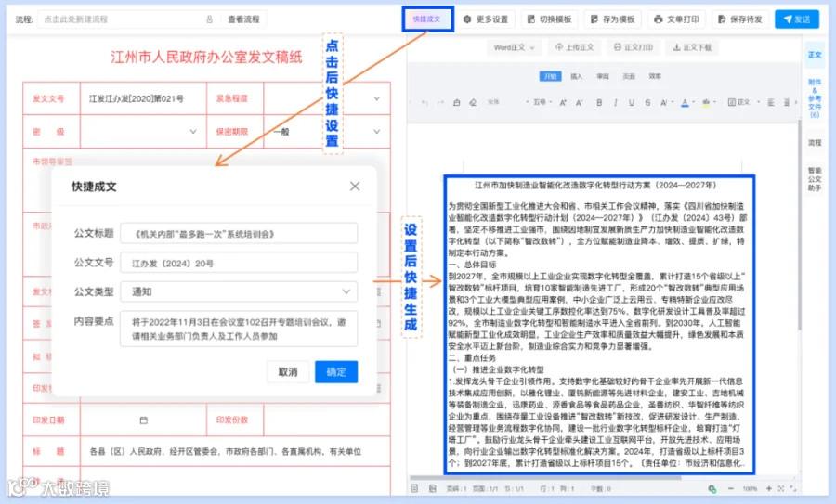
Task: Toggle strikethrough formatting
Action: click(x=647, y=102)
